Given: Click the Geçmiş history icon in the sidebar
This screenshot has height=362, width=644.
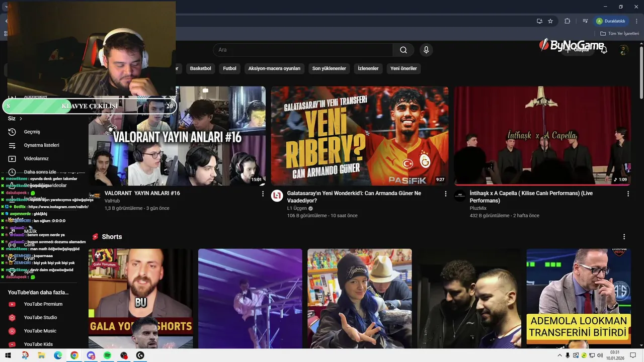Looking at the screenshot, I should point(12,132).
